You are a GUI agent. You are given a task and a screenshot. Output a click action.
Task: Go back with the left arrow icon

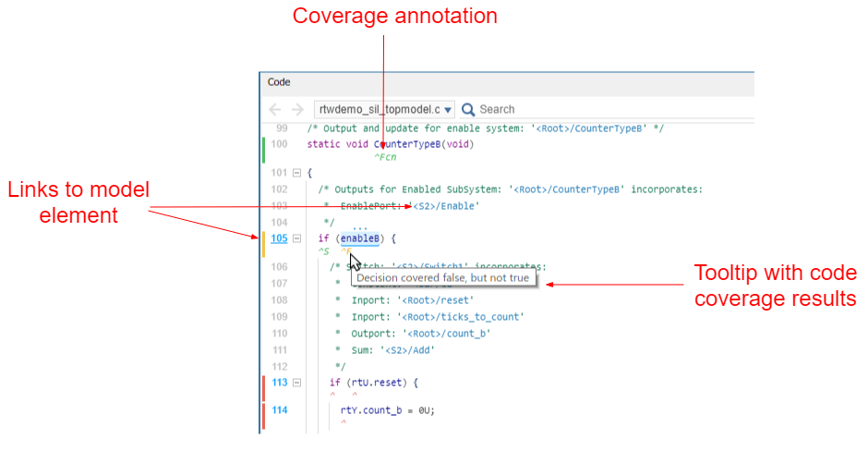pyautogui.click(x=275, y=110)
